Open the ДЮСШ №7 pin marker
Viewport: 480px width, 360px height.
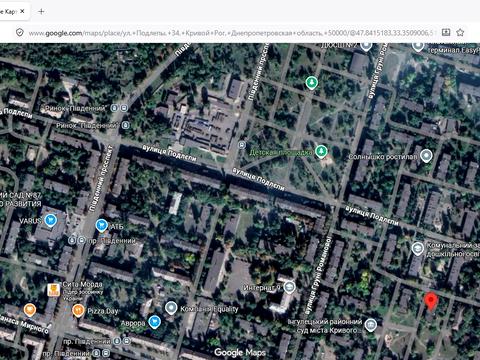pos(366,46)
